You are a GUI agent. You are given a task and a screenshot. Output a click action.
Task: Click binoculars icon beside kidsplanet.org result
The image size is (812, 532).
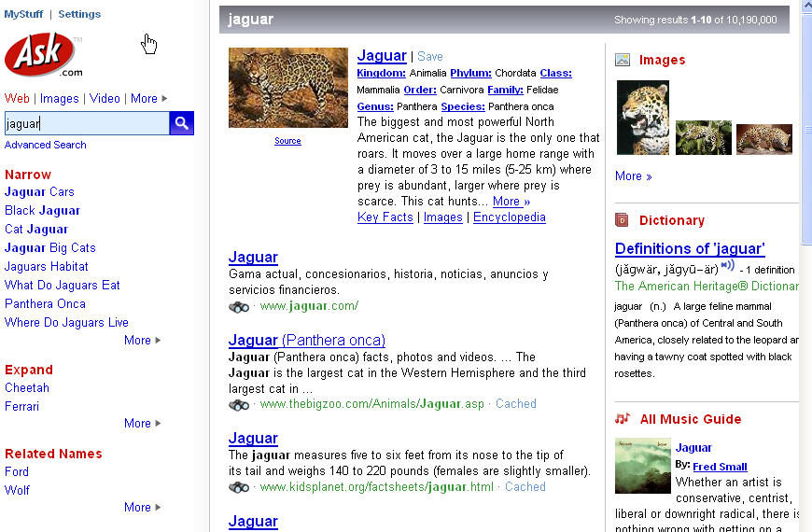point(239,487)
